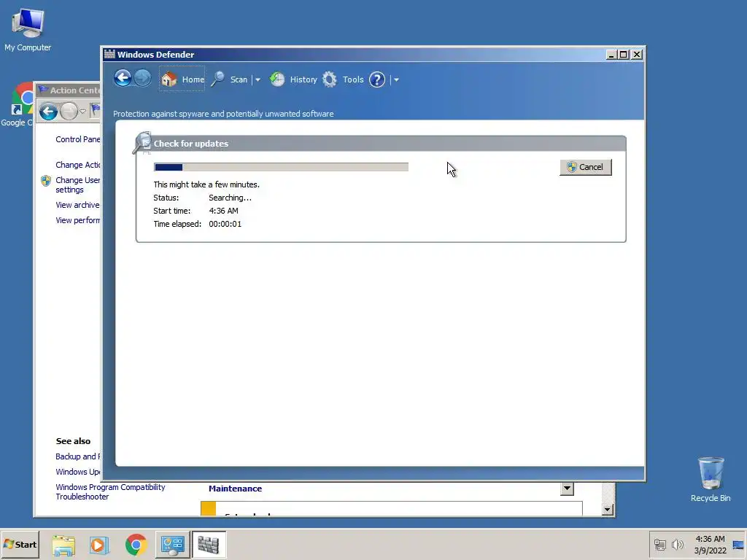This screenshot has width=747, height=560.
Task: Open the History toolbar label
Action: click(x=303, y=79)
